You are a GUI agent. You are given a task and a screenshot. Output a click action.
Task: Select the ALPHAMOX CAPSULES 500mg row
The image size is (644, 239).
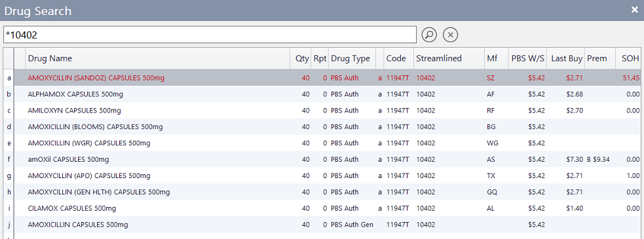(x=328, y=94)
